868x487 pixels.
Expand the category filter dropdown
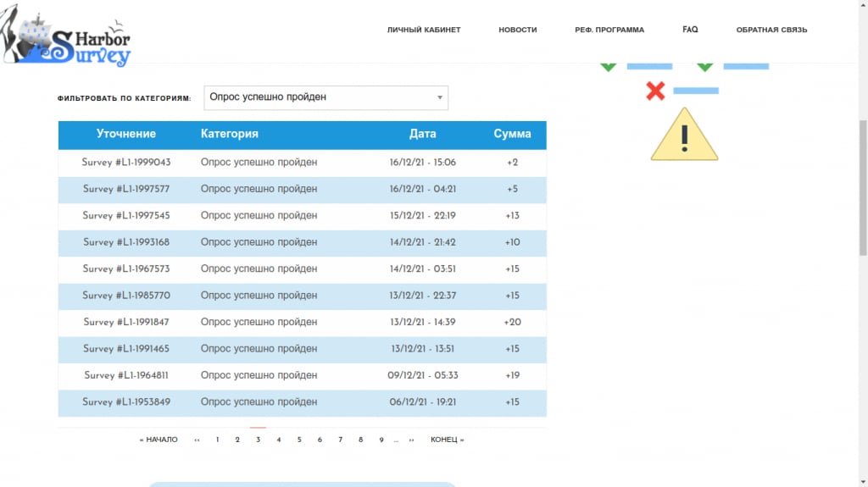326,97
